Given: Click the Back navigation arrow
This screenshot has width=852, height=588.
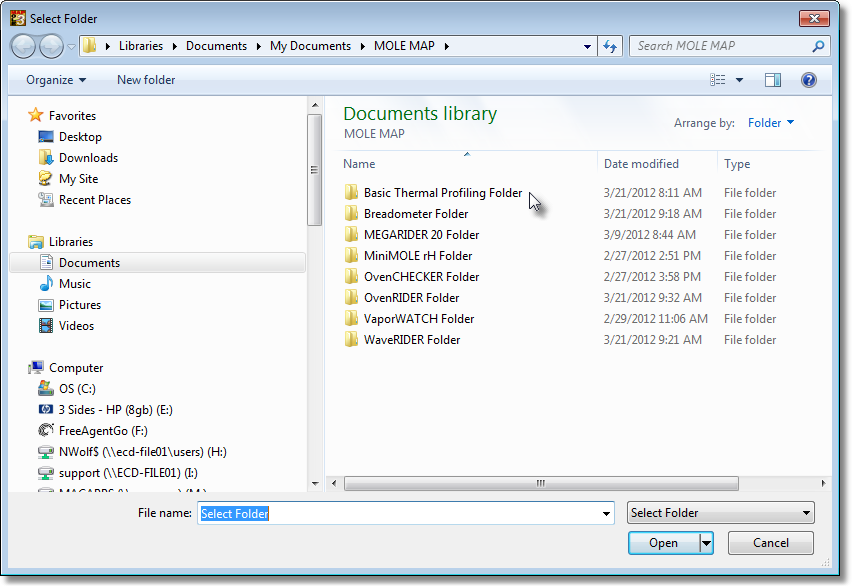Looking at the screenshot, I should 23,46.
